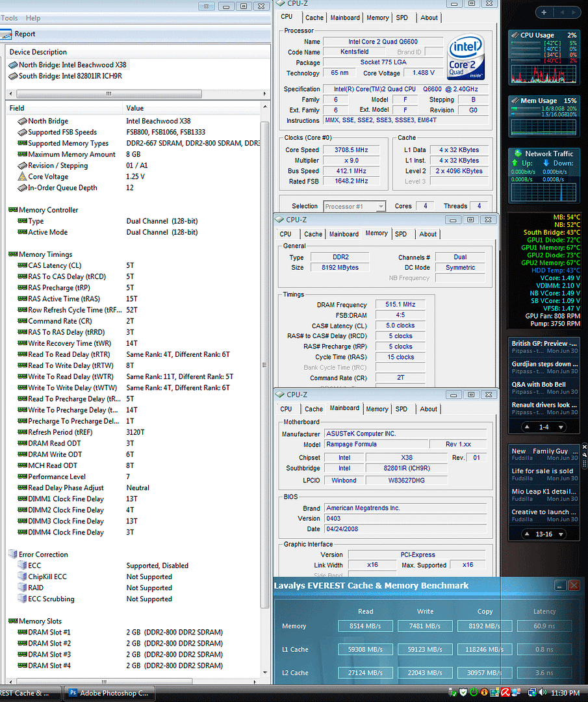
Task: Open the volume speaker tray icon
Action: point(543,693)
